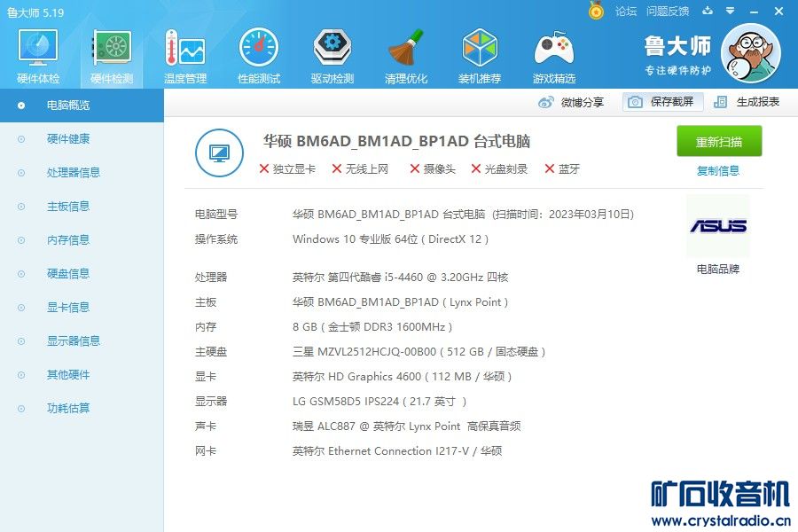Click the 鲁大师 mascot avatar
798x532 pixels.
(751, 52)
